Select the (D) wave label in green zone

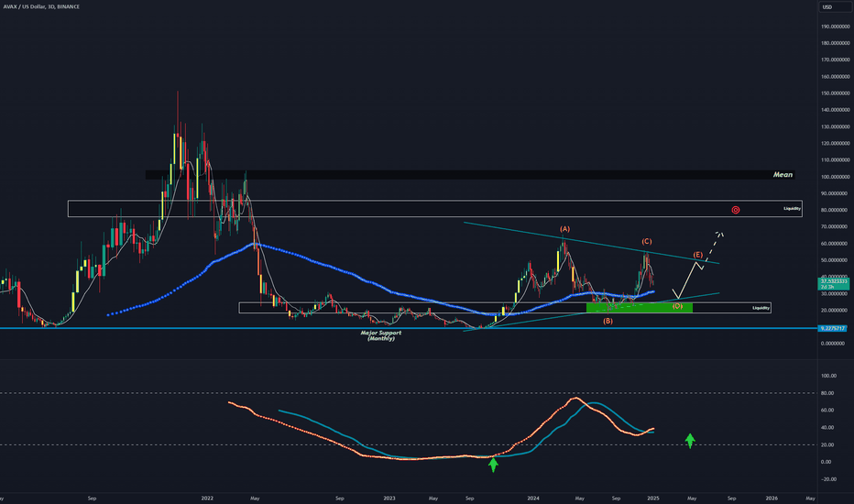[x=677, y=306]
